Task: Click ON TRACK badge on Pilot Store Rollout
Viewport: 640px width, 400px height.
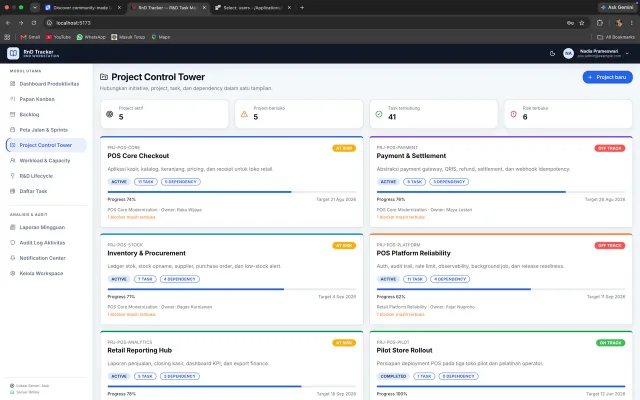Action: coord(611,343)
